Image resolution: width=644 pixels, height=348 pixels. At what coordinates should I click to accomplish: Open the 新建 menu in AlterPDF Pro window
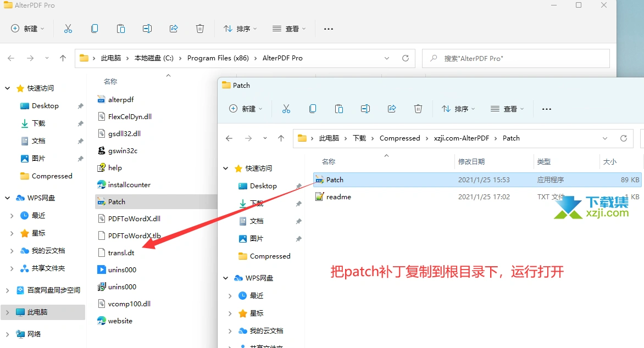pyautogui.click(x=27, y=29)
